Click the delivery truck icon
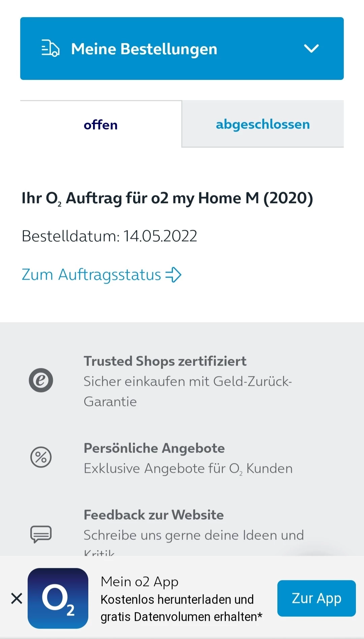 pyautogui.click(x=50, y=49)
